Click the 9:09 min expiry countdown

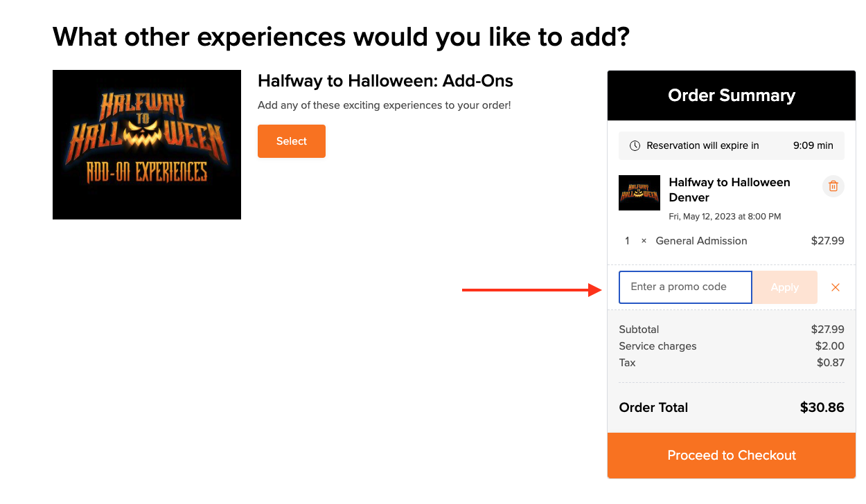point(813,146)
